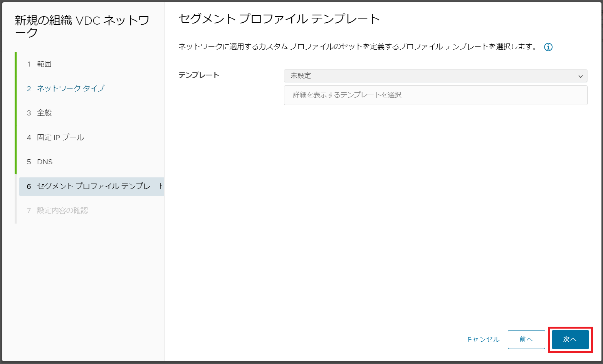Click the dropdown chevron on the template selector
Screen dimensions: 603x364
580,76
